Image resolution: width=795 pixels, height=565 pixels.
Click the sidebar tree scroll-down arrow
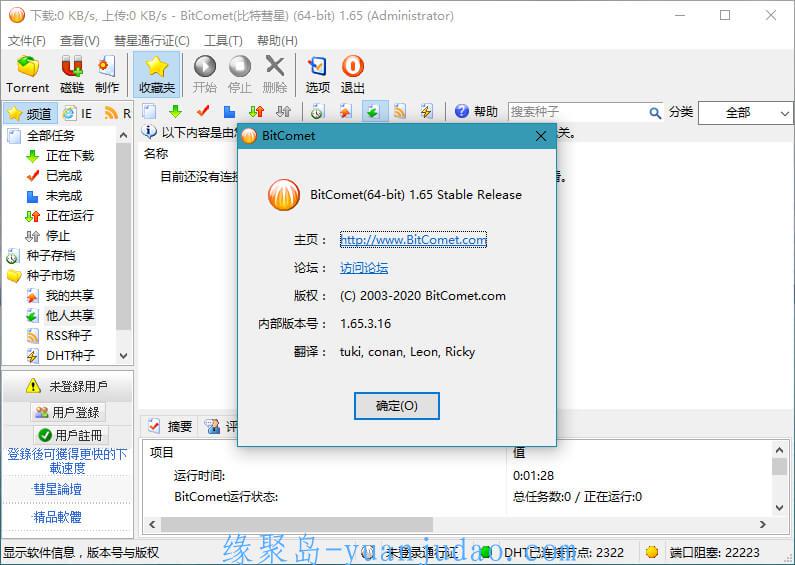coord(124,356)
